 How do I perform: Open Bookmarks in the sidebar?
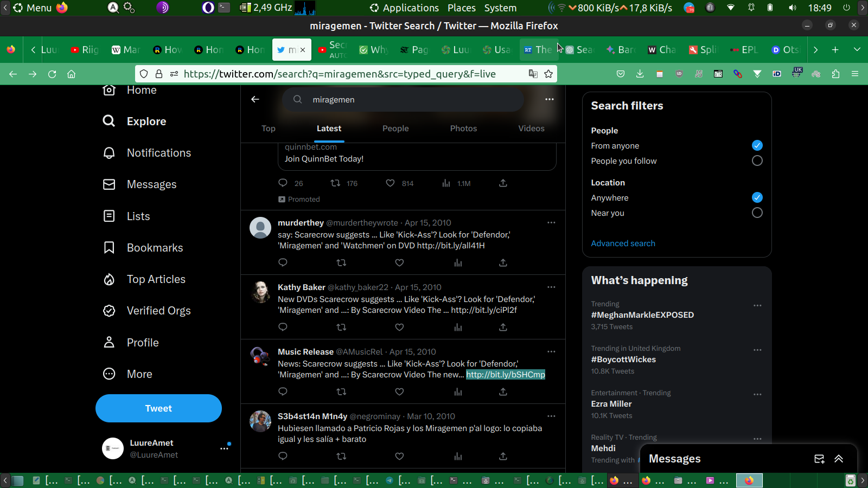click(143, 248)
